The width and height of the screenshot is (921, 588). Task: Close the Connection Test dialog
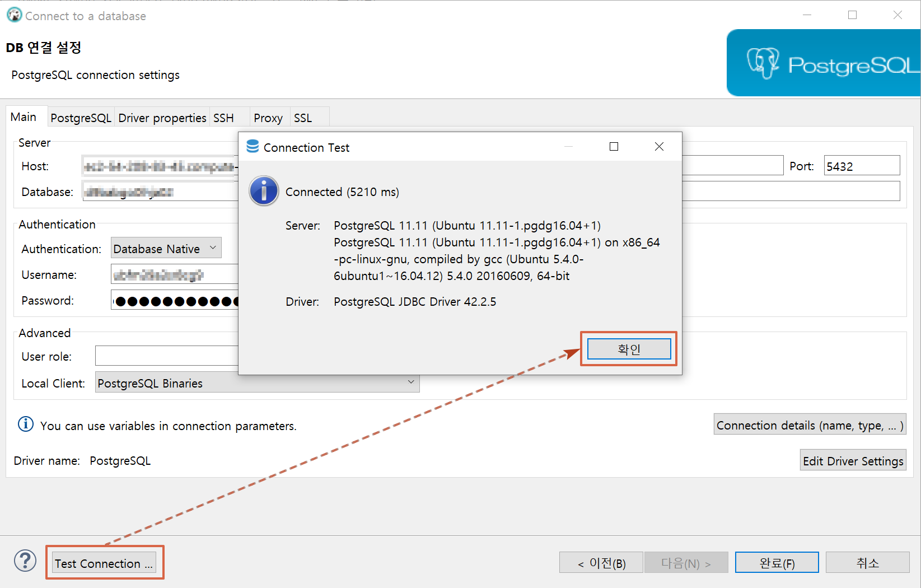(x=659, y=147)
